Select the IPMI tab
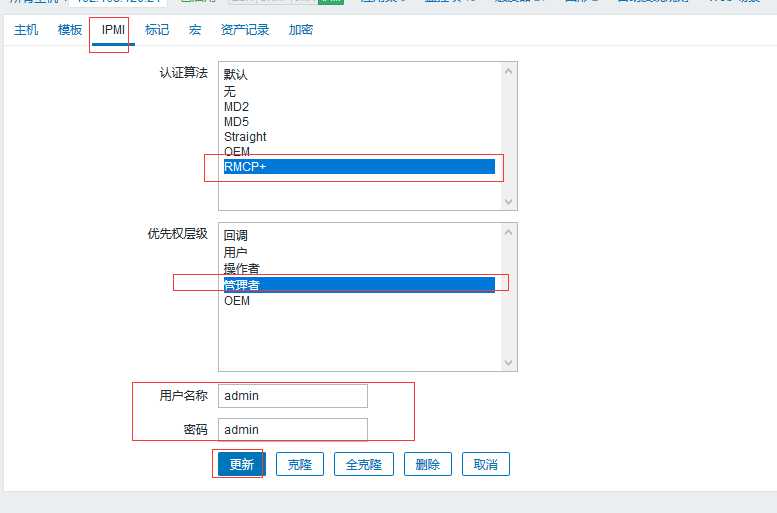This screenshot has width=777, height=513. 113,30
